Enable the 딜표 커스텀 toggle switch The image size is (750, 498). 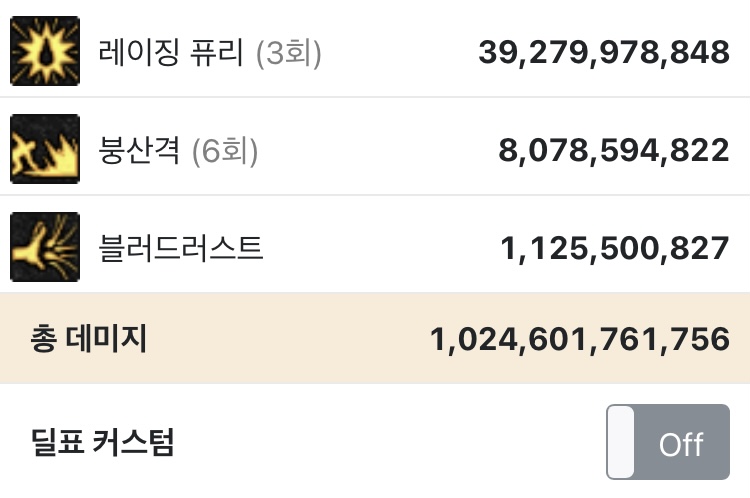click(x=667, y=442)
